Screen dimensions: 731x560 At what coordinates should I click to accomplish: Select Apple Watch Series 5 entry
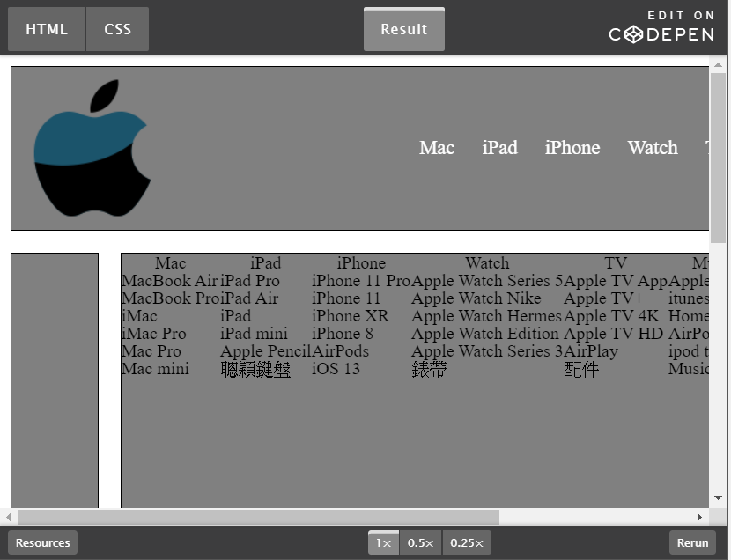(487, 281)
